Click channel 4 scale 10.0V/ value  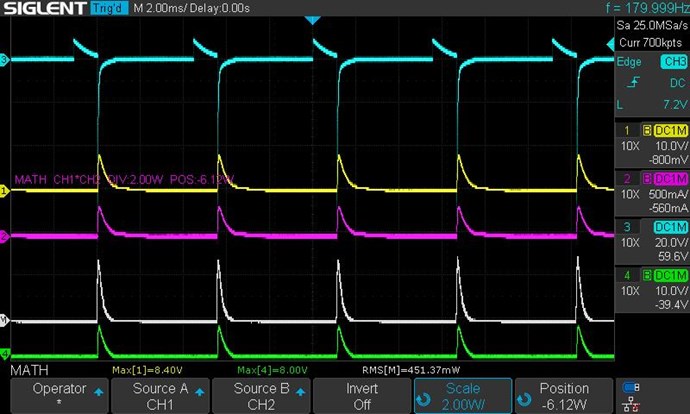(x=672, y=291)
